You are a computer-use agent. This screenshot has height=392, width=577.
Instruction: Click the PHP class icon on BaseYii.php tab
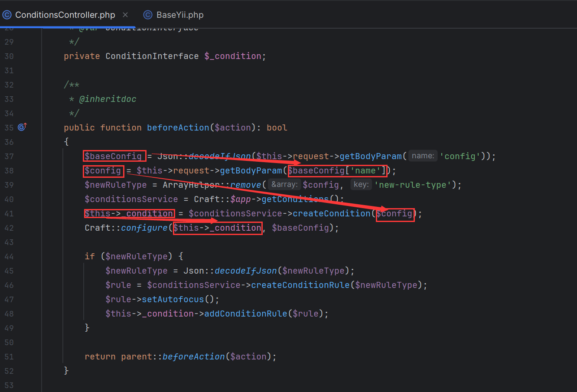click(148, 15)
